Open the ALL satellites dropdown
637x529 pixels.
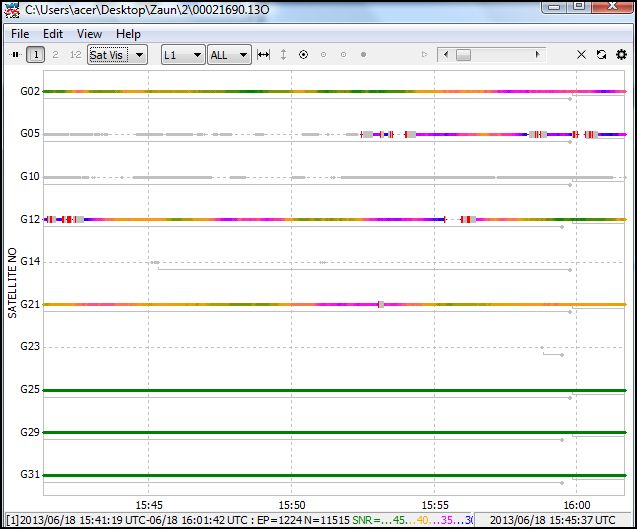(x=229, y=55)
